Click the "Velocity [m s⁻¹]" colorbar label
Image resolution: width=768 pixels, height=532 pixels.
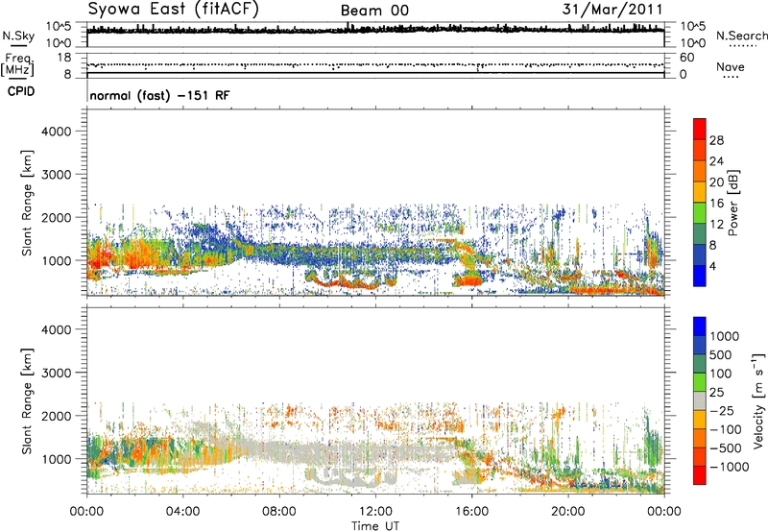(758, 400)
